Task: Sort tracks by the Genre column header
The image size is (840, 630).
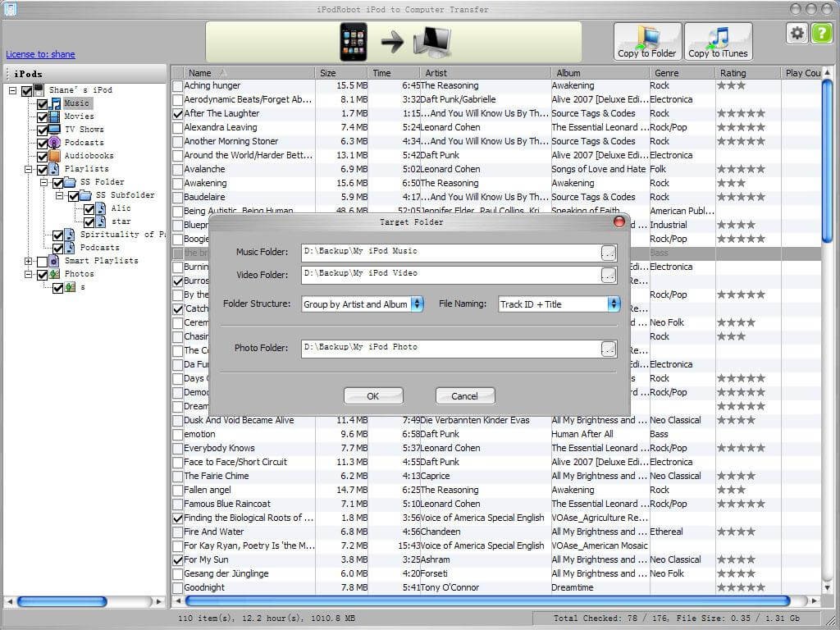Action: point(666,73)
